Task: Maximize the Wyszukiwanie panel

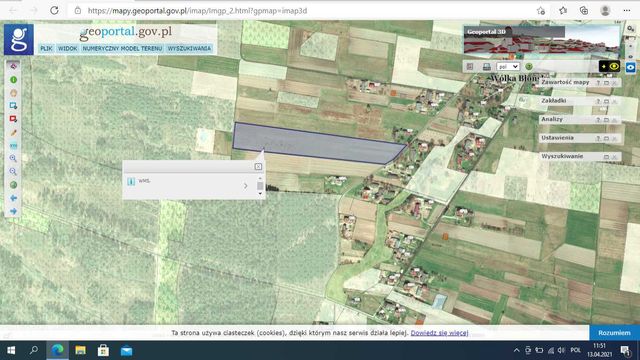Action: click(x=606, y=157)
